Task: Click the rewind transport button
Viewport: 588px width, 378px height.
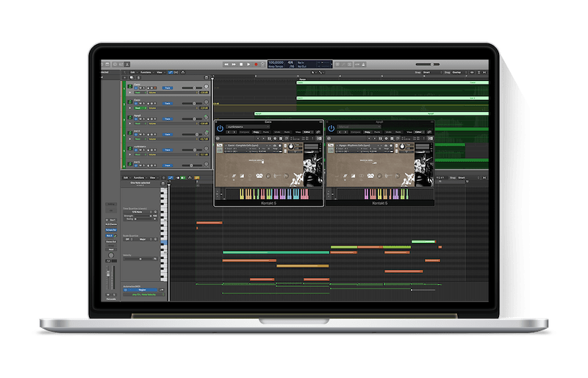Action: 226,65
